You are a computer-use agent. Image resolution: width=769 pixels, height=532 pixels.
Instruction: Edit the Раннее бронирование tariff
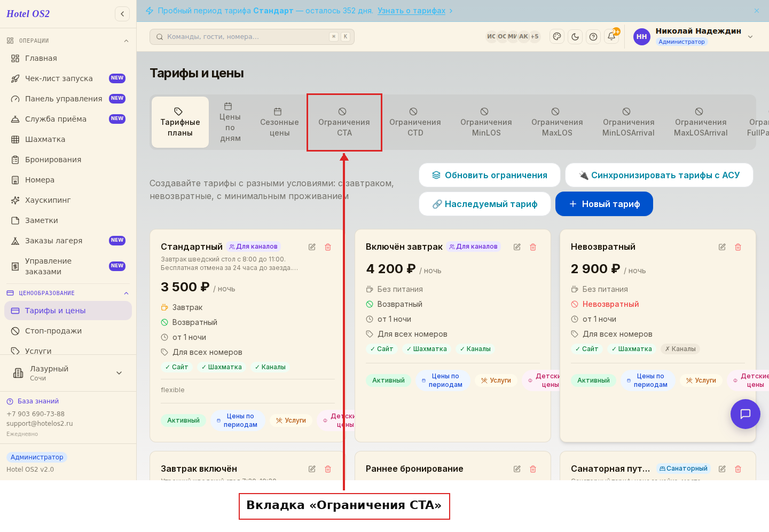point(517,469)
